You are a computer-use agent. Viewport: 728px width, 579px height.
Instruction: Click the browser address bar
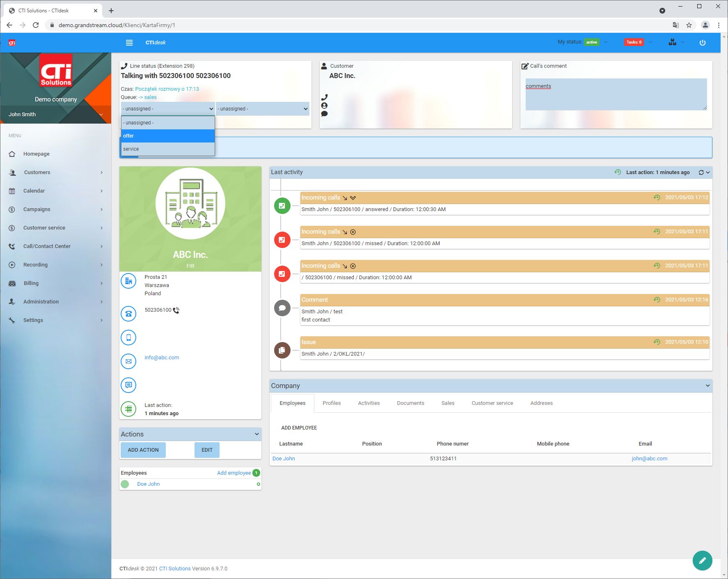click(357, 25)
